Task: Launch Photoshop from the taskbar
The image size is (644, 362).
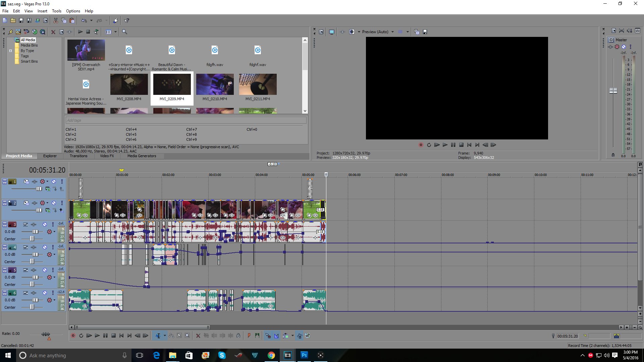Action: [304, 355]
